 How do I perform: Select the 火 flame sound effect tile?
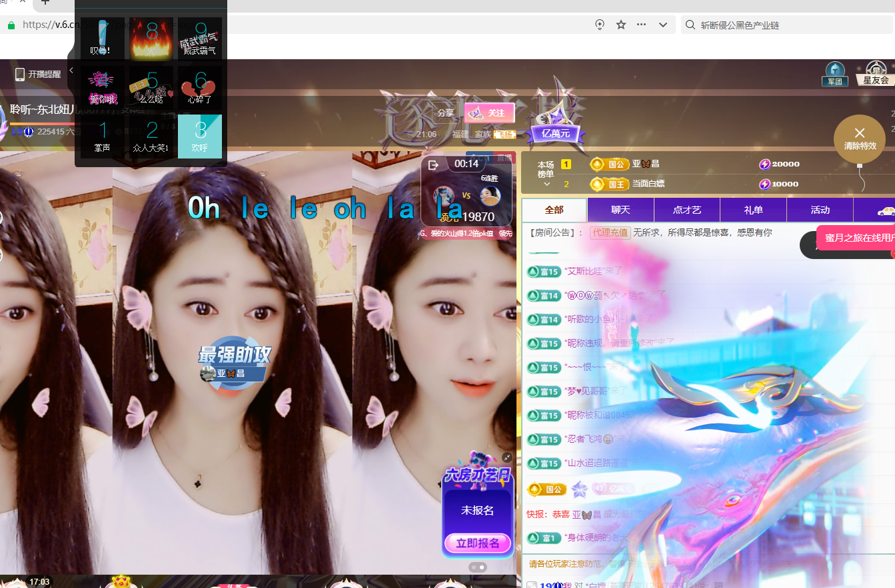tap(151, 39)
